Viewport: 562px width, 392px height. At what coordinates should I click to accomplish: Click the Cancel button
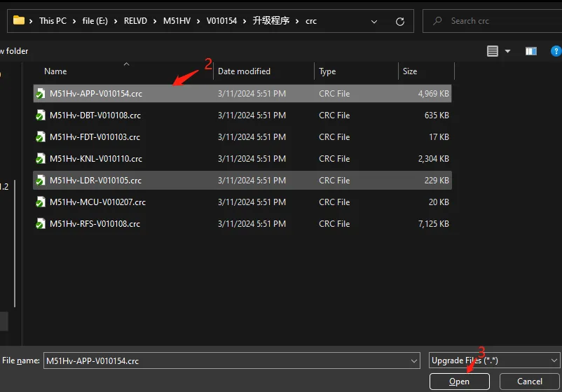[x=529, y=381]
